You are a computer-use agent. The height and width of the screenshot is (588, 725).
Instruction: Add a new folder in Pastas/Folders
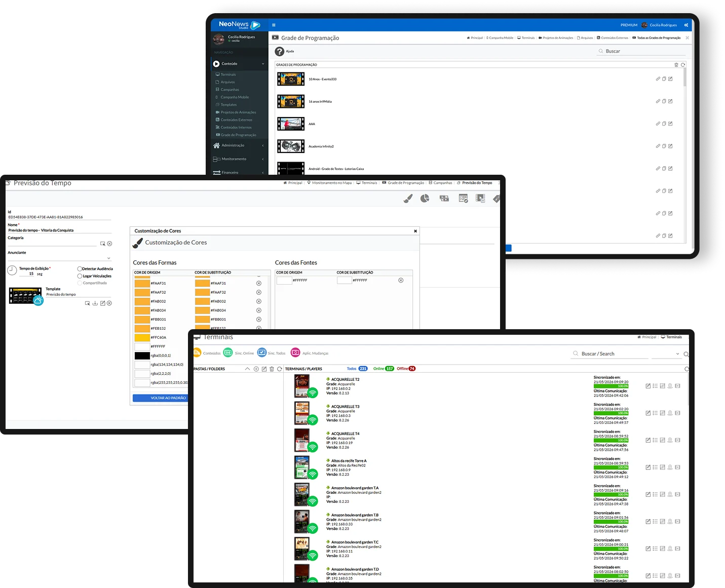(256, 369)
